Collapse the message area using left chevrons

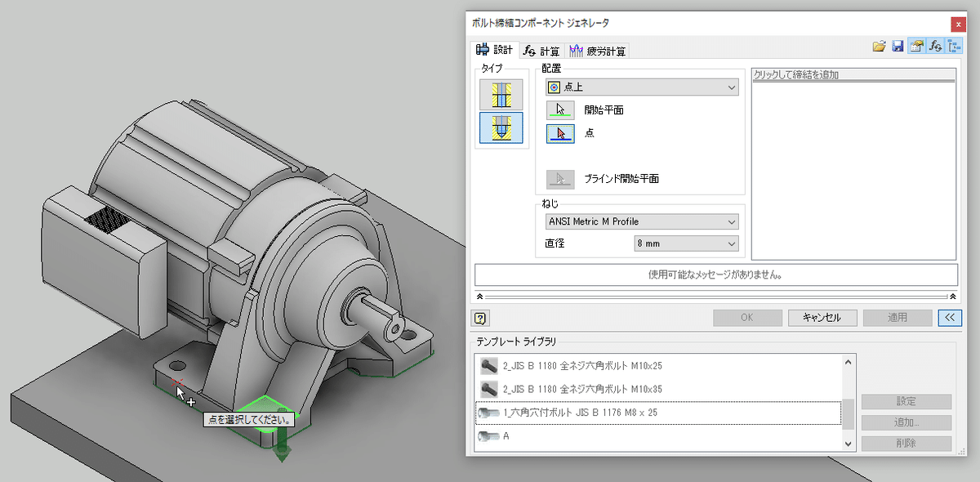[x=479, y=297]
